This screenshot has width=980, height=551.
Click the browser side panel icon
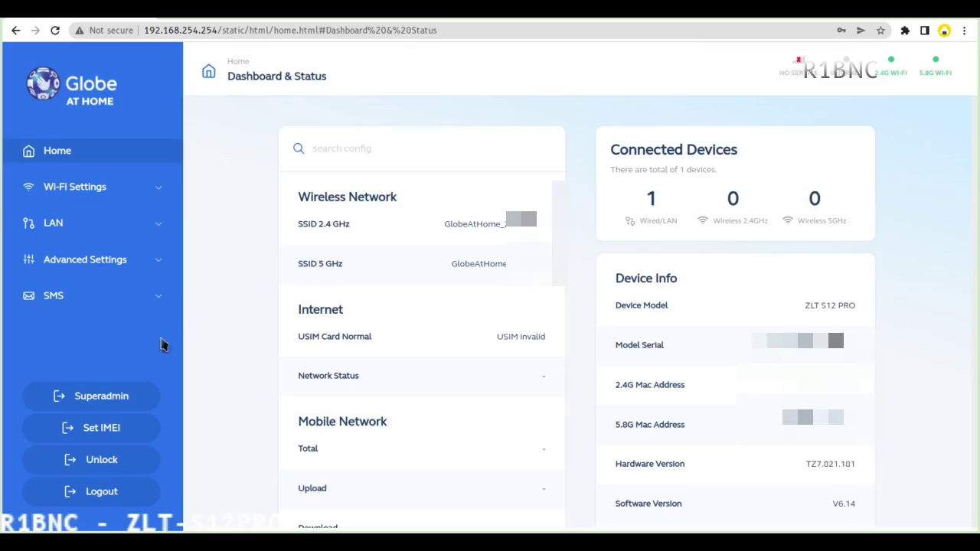925,31
